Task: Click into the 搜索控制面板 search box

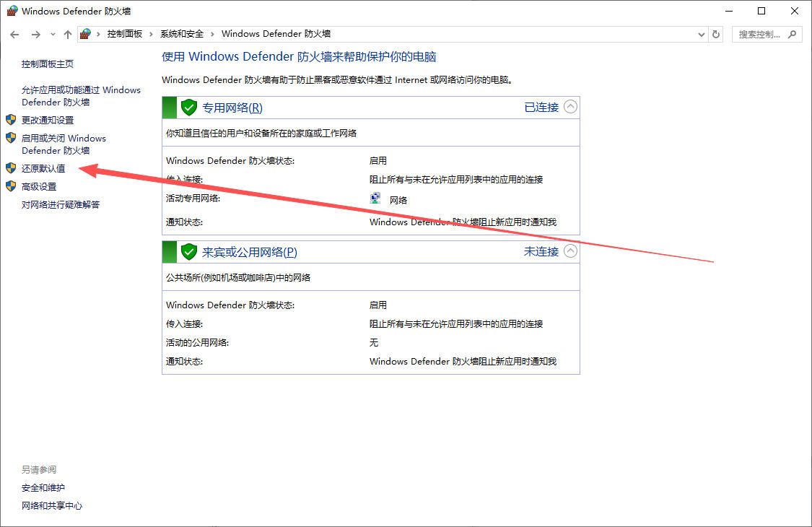Action: pos(759,34)
